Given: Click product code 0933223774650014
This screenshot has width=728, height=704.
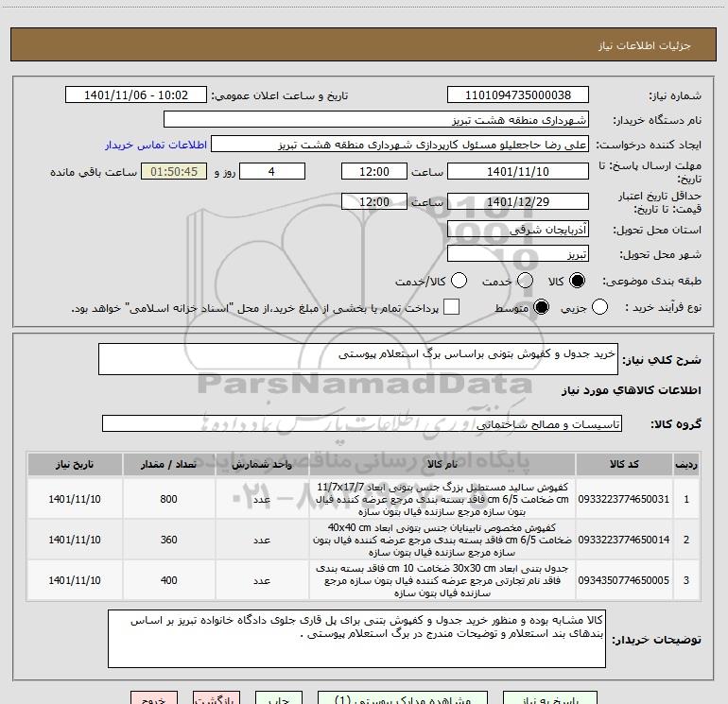Looking at the screenshot, I should tap(624, 540).
